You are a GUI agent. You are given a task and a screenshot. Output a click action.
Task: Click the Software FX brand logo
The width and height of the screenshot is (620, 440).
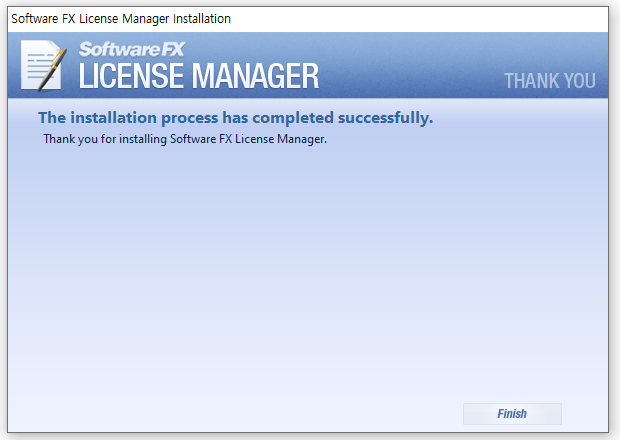point(132,49)
